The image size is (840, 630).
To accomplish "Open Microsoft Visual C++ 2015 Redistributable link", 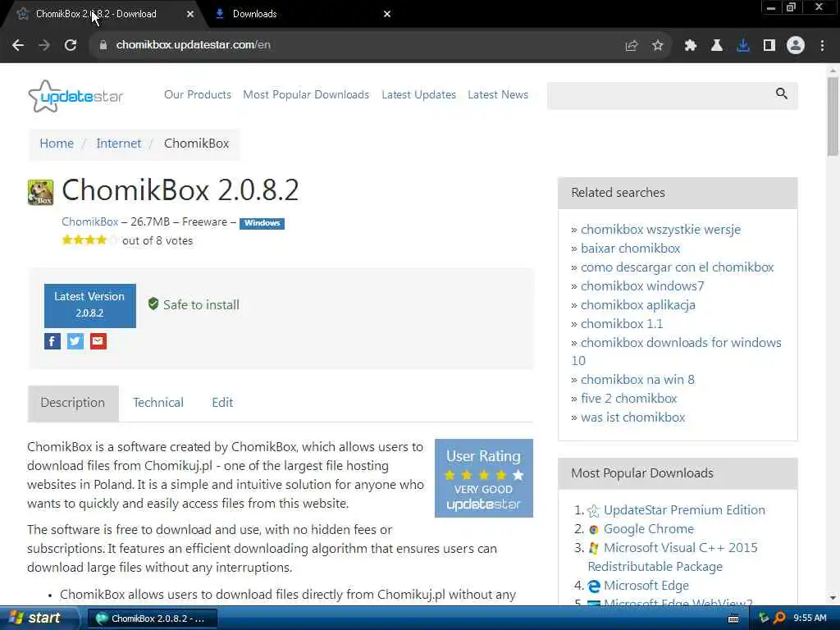I will pos(673,557).
